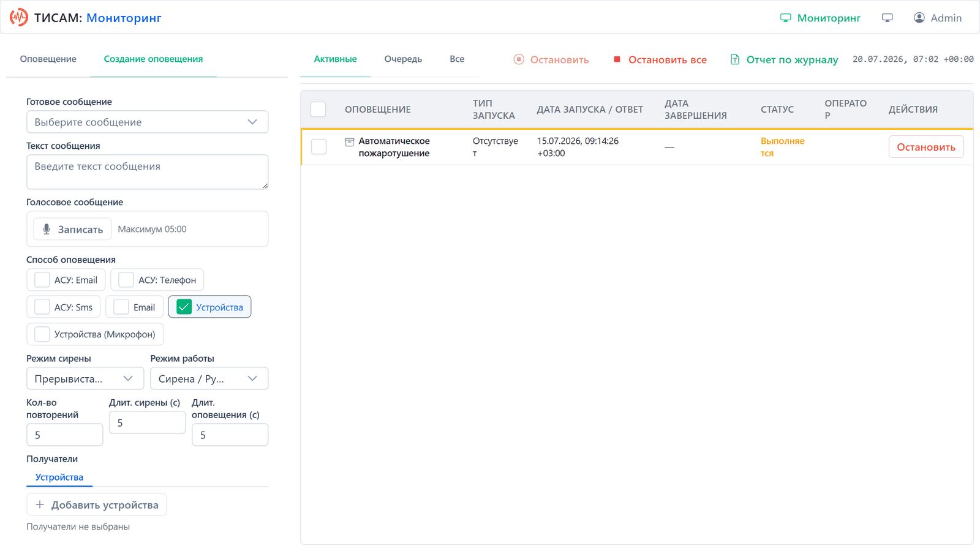Click the journal report document icon
This screenshot has width=980, height=551.
click(735, 59)
